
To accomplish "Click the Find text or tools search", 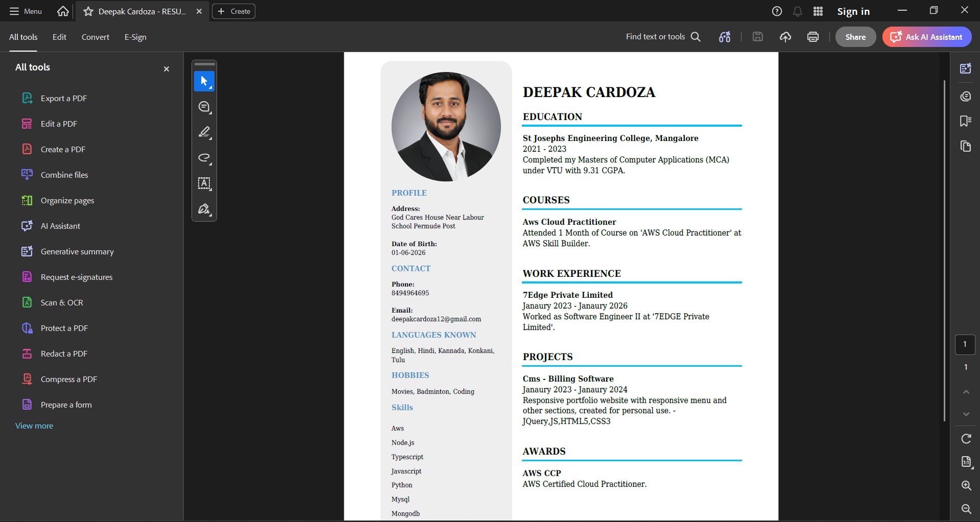I will 663,37.
